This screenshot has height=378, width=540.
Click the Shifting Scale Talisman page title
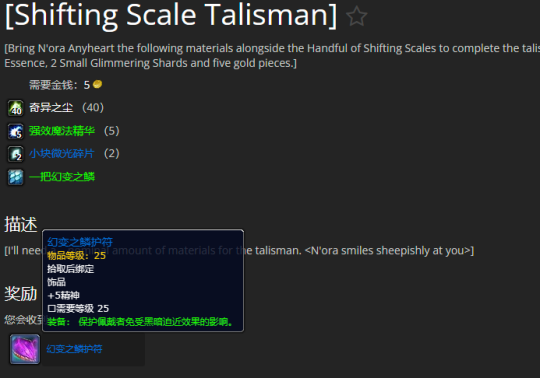coord(171,16)
